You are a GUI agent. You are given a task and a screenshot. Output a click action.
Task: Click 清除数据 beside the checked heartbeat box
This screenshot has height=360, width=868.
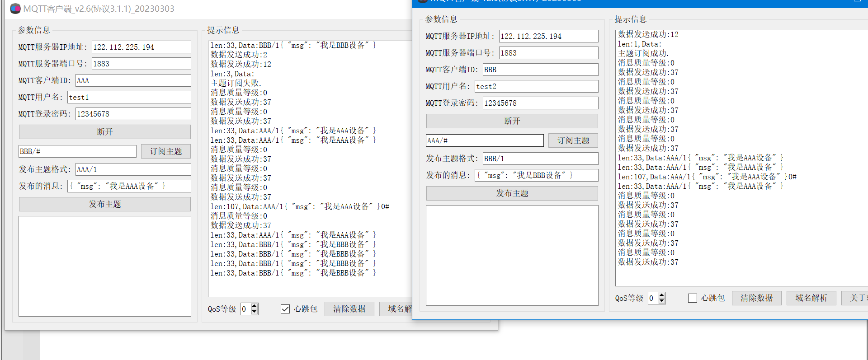pos(349,309)
